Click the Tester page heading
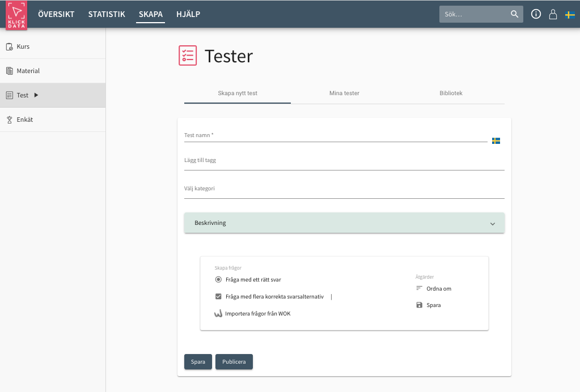 tap(228, 56)
